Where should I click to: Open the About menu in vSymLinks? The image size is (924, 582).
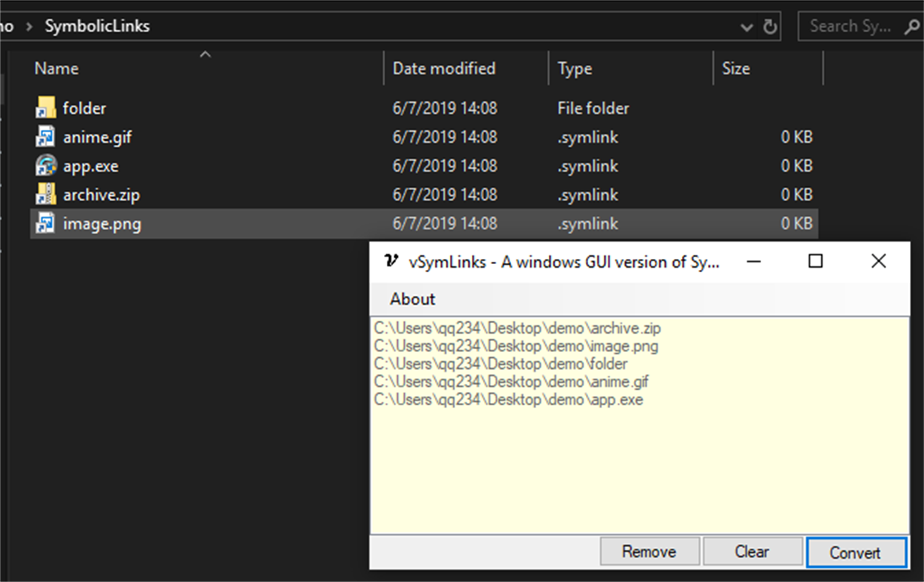coord(412,299)
